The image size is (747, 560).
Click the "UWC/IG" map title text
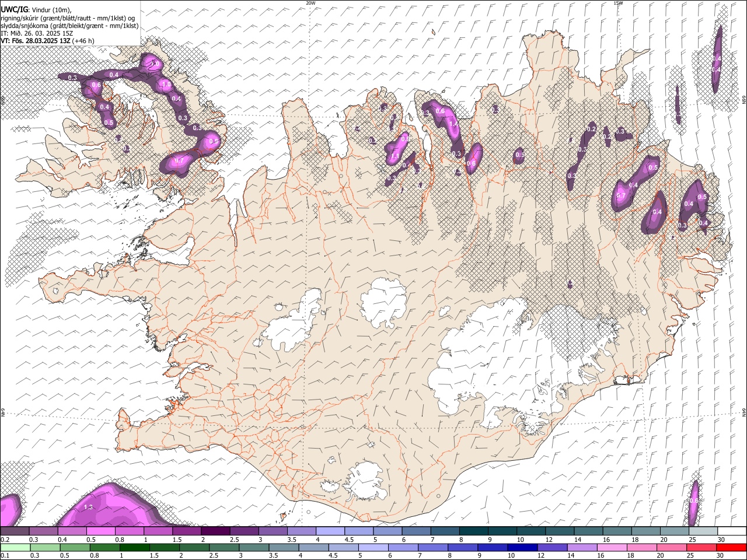click(x=14, y=10)
